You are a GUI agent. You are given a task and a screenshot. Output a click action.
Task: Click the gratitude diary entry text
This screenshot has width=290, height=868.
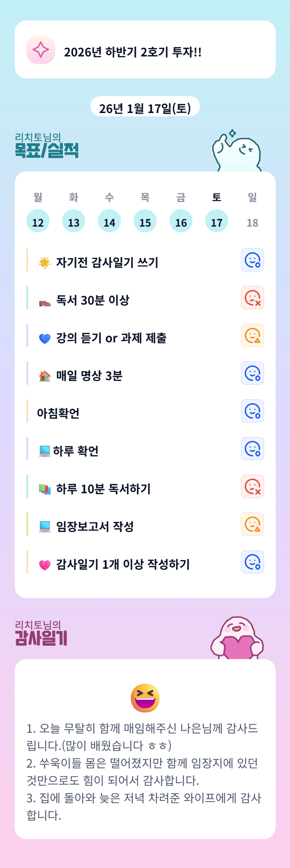[x=144, y=771]
